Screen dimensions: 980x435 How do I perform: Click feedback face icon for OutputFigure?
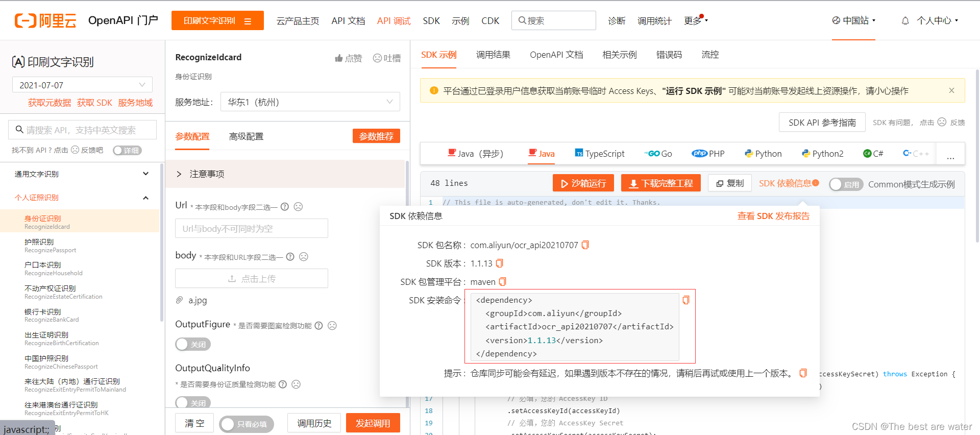332,326
